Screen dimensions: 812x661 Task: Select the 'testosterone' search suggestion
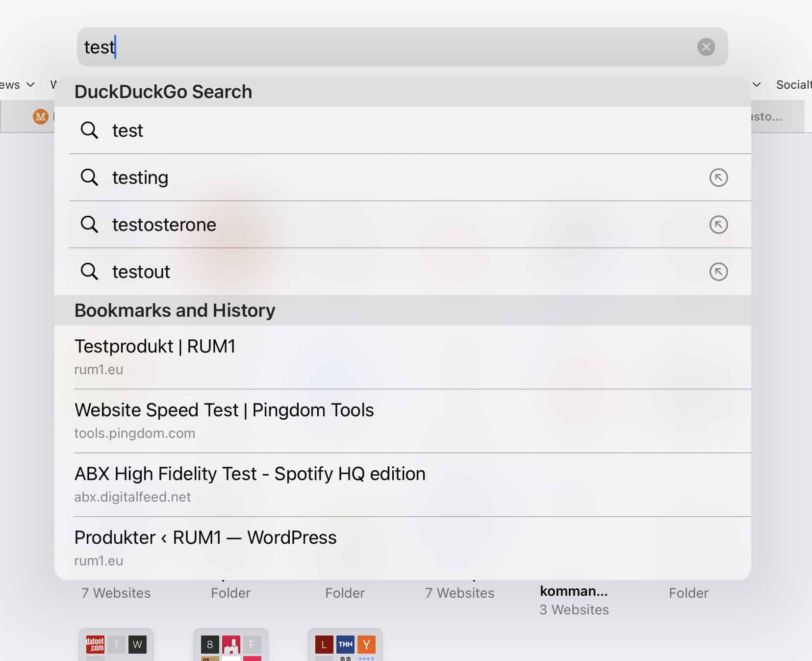403,225
